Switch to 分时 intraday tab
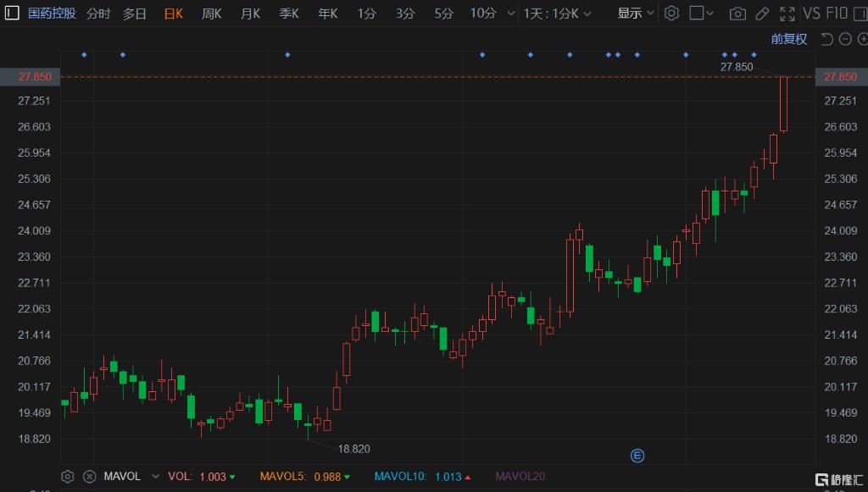 tap(98, 14)
